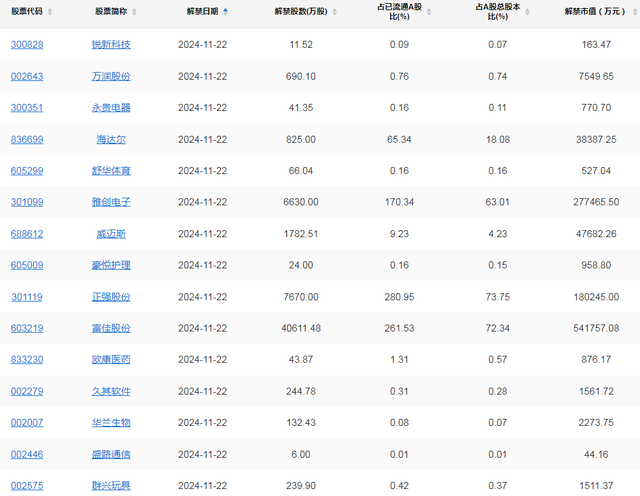Image resolution: width=640 pixels, height=496 pixels.
Task: Open stock code 301099 link
Action: (27, 202)
